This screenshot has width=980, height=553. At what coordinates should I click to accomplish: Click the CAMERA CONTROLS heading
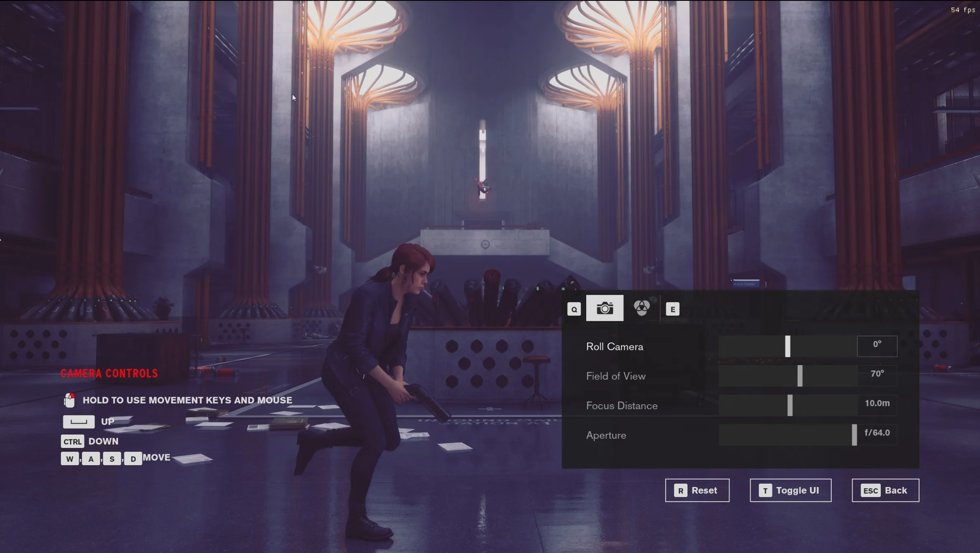tap(109, 373)
